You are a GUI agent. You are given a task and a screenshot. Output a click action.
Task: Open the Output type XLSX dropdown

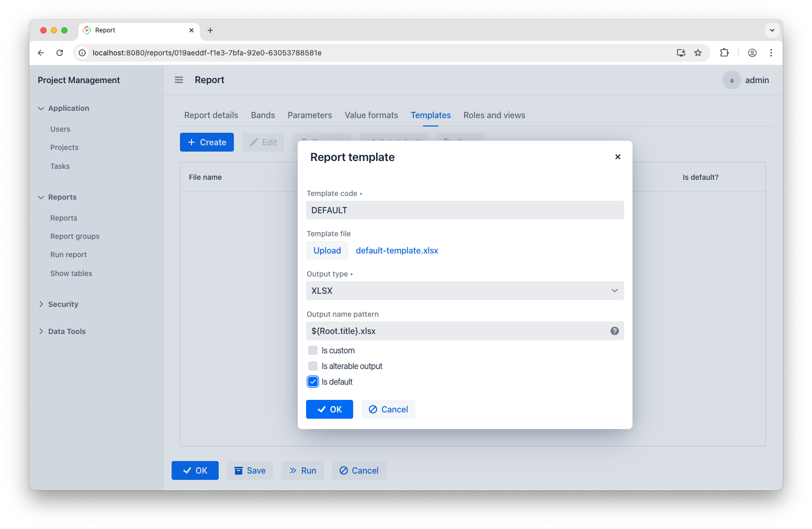click(465, 291)
